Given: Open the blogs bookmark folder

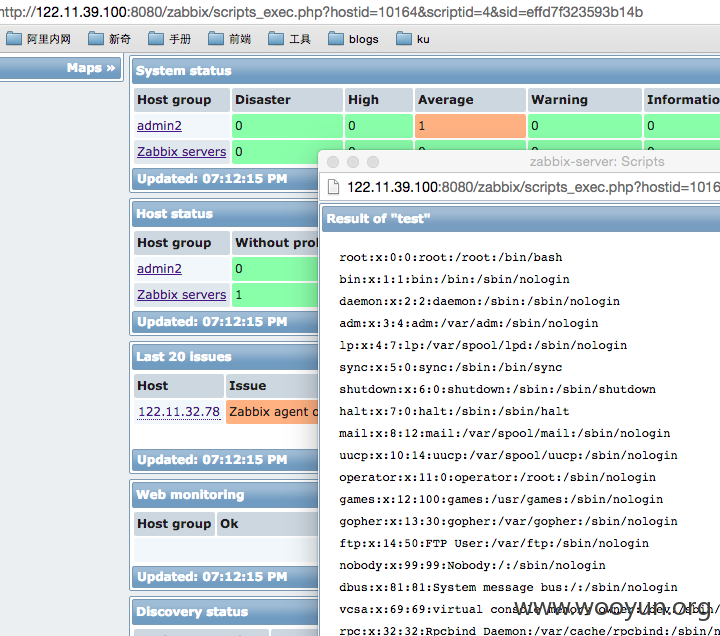Looking at the screenshot, I should point(353,39).
